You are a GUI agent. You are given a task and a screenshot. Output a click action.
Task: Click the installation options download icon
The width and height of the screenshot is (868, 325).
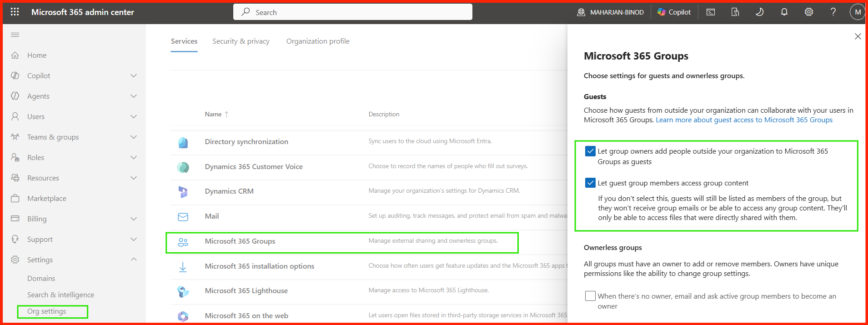coord(183,267)
